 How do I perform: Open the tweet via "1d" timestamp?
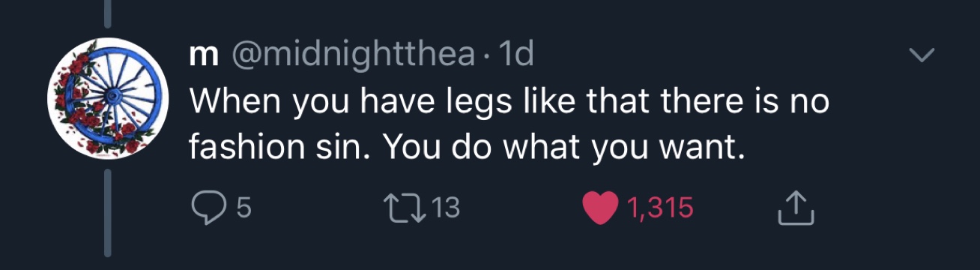[515, 53]
